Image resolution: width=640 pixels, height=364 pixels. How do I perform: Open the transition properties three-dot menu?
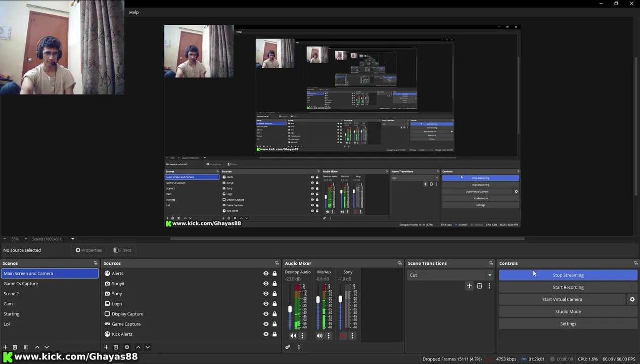click(489, 286)
